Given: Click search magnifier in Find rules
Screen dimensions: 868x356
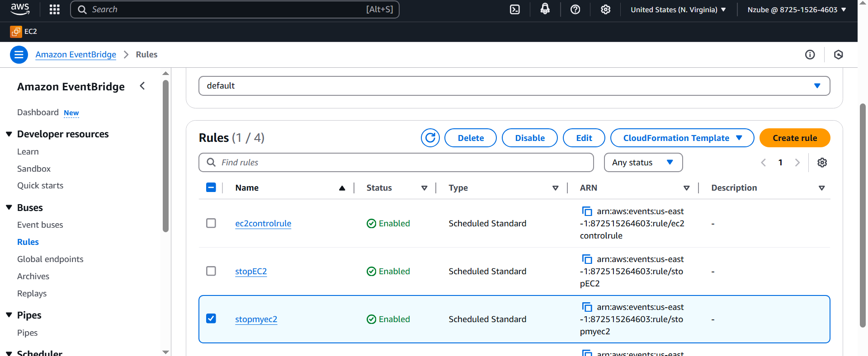Looking at the screenshot, I should pyautogui.click(x=211, y=162).
